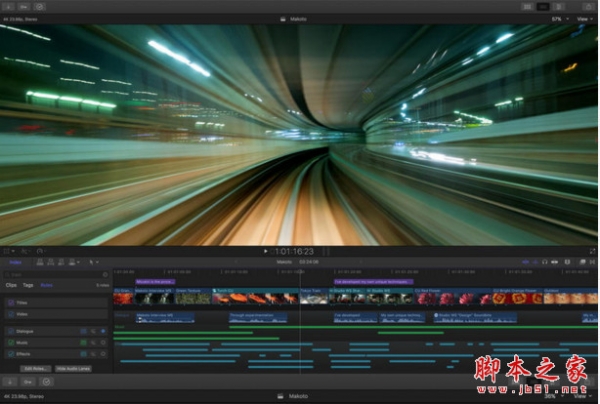
Task: Click the Hide Audio Lanes button
Action: 73,369
